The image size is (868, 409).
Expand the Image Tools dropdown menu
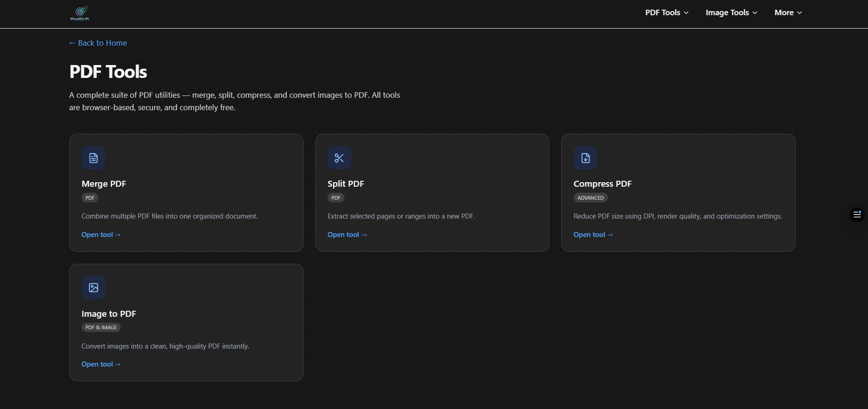[731, 13]
